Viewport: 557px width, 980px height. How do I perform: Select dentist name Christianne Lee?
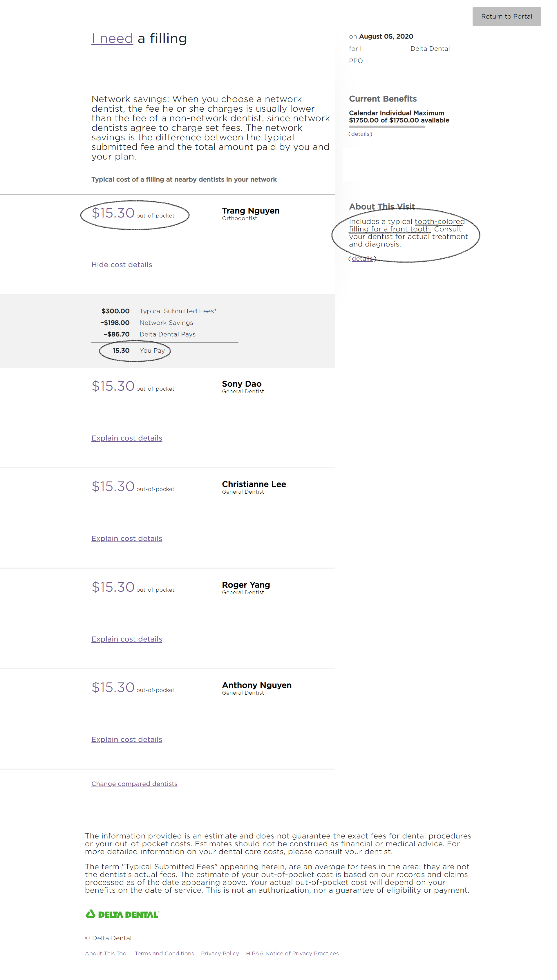[254, 484]
